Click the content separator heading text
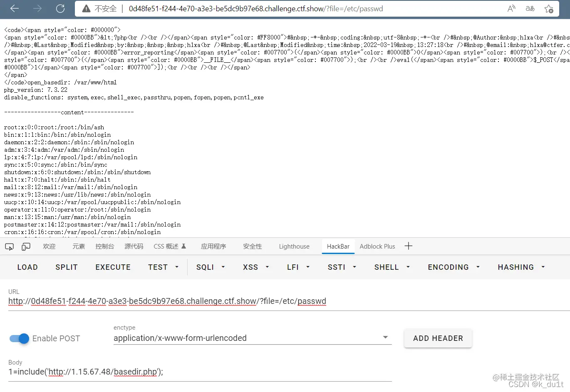The image size is (570, 392). 69,112
